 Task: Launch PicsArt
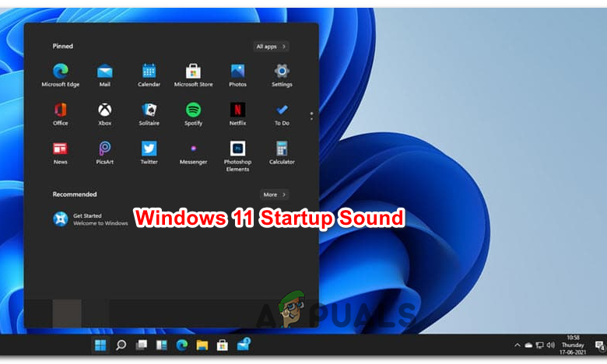point(104,153)
